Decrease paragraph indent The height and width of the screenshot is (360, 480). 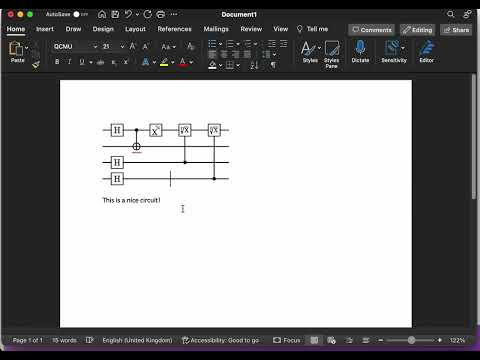click(x=272, y=44)
